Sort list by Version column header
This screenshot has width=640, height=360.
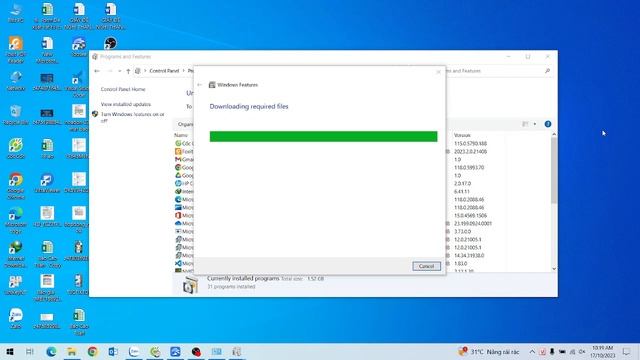462,135
